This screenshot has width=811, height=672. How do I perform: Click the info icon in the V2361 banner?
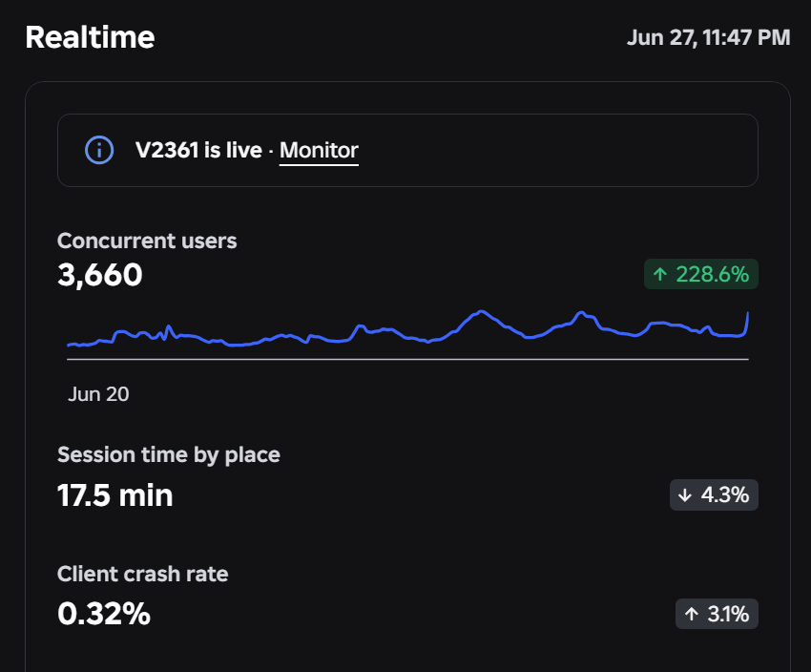(99, 150)
